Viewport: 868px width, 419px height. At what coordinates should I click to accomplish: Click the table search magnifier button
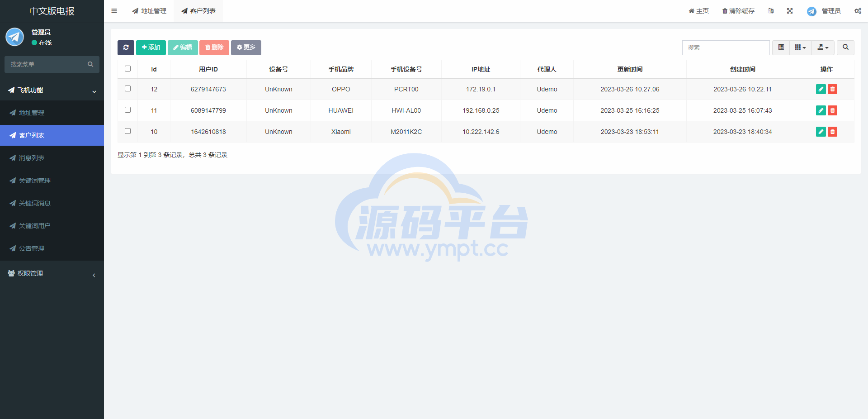point(845,48)
